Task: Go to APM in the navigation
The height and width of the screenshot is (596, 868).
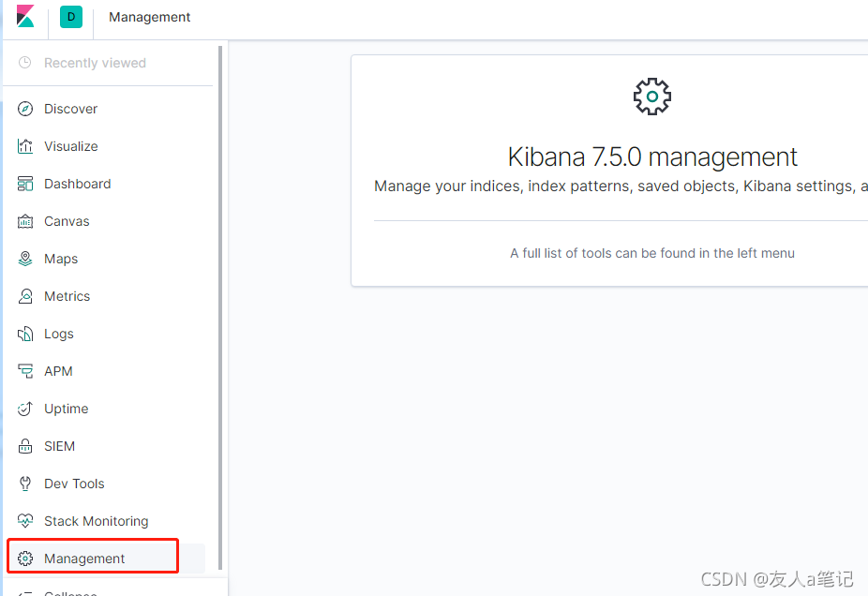Action: [58, 371]
